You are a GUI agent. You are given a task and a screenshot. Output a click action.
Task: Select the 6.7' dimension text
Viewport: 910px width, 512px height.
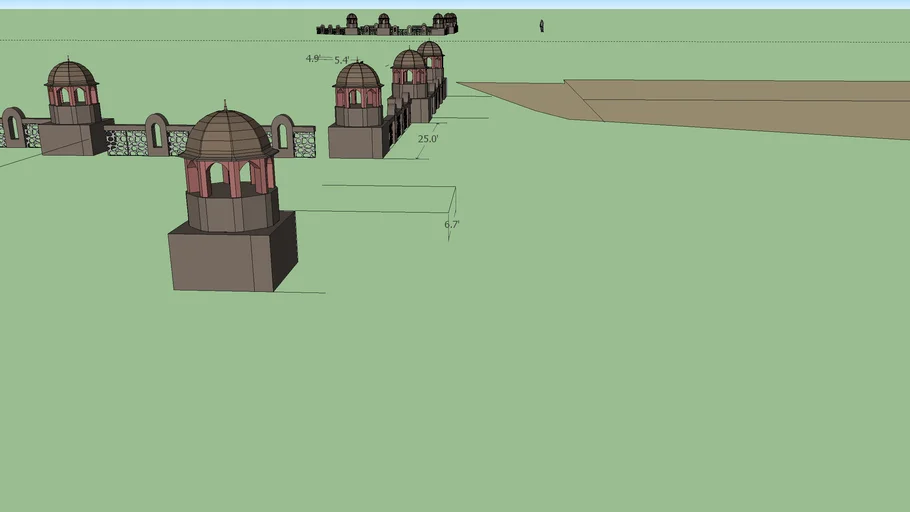[452, 225]
